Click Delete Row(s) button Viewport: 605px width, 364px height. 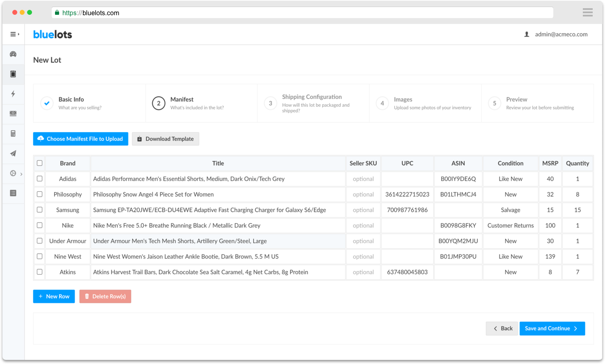tap(105, 296)
